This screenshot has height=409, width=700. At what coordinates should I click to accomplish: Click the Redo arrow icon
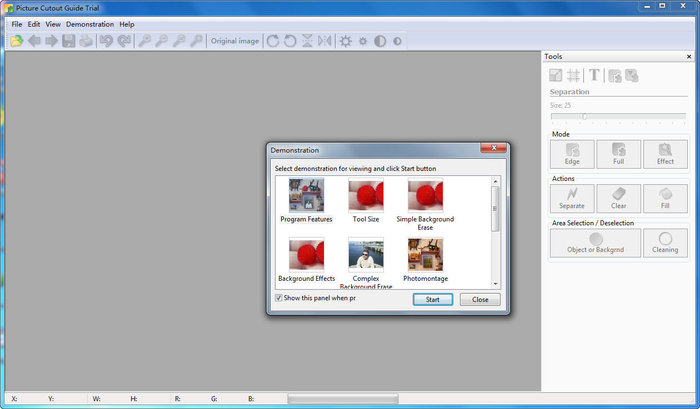tap(124, 41)
